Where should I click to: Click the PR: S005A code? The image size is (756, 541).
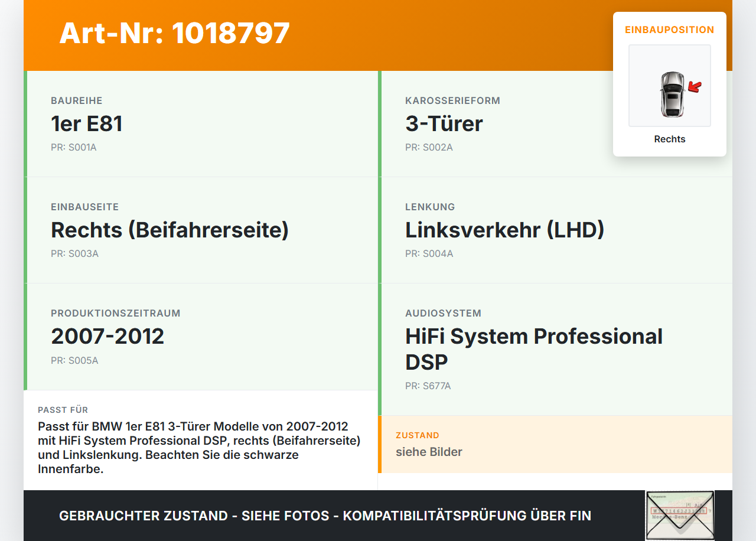pyautogui.click(x=74, y=360)
